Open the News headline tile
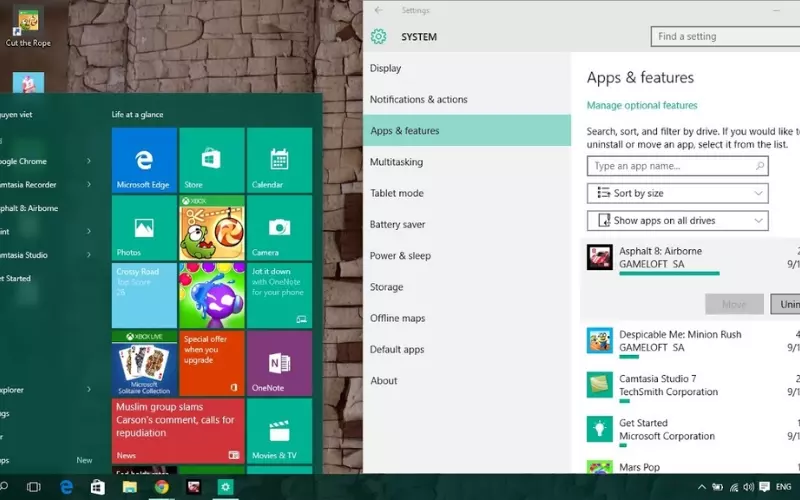Viewport: 800px width, 500px height. (178, 431)
